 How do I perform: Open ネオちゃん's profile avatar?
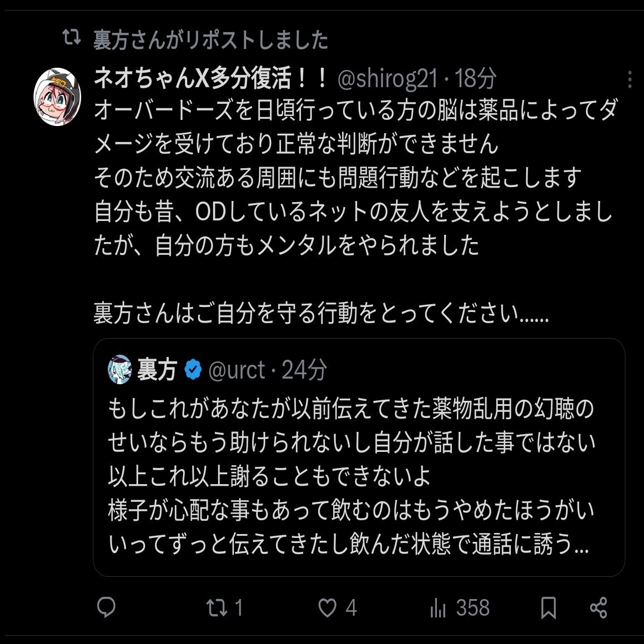(x=58, y=97)
